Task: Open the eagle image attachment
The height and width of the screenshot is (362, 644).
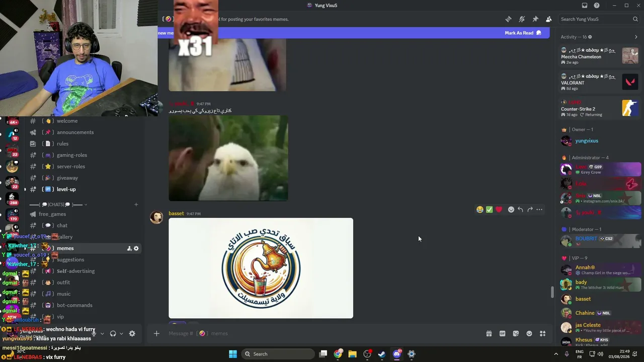Action: 228,158
